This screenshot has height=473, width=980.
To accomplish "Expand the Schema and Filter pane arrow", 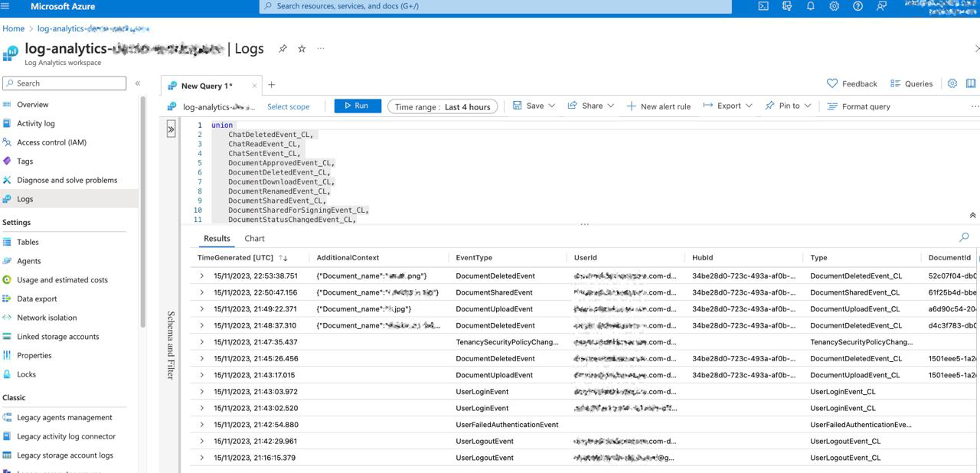I will (171, 129).
